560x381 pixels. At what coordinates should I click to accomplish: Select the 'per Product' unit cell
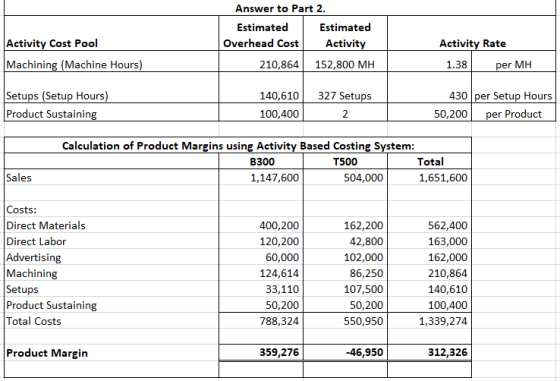pyautogui.click(x=514, y=112)
